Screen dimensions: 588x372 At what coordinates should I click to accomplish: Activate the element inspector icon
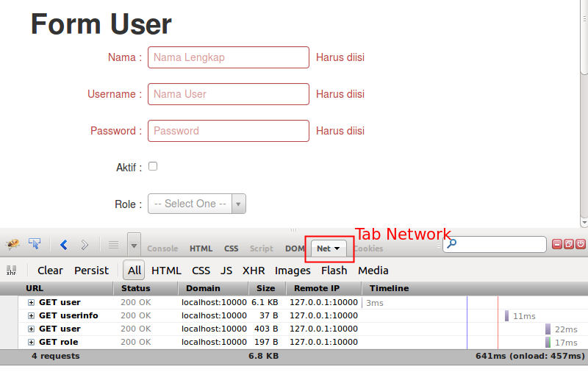(x=35, y=244)
